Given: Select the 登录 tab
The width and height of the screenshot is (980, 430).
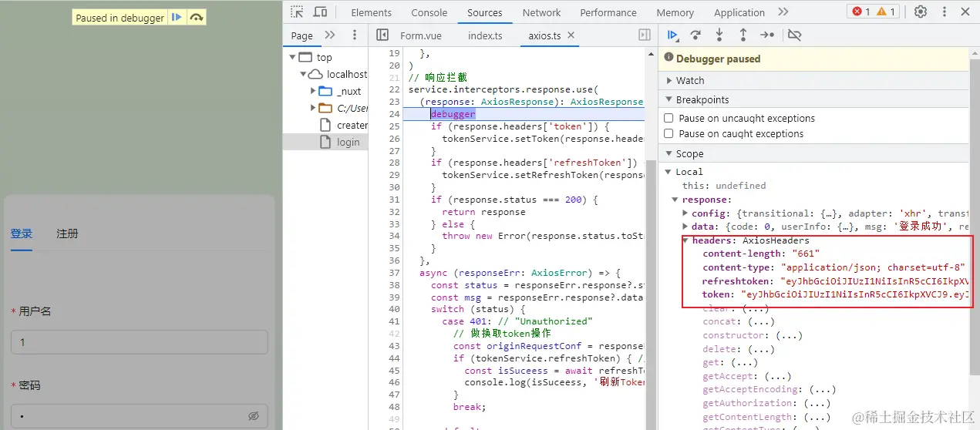Looking at the screenshot, I should (22, 233).
